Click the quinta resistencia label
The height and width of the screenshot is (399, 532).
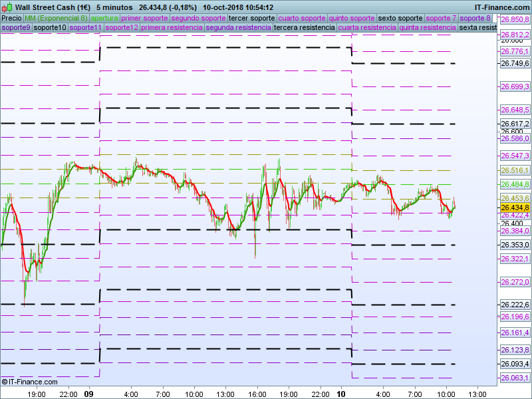click(428, 28)
